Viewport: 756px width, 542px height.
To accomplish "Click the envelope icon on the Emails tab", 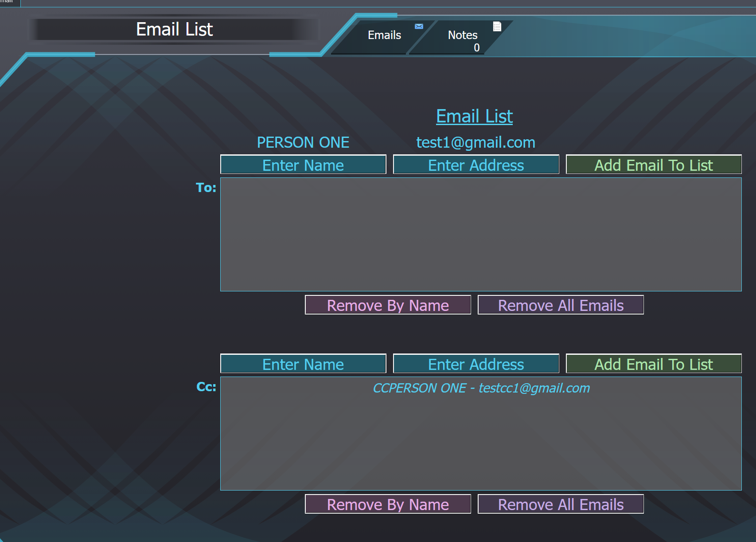I will tap(419, 26).
